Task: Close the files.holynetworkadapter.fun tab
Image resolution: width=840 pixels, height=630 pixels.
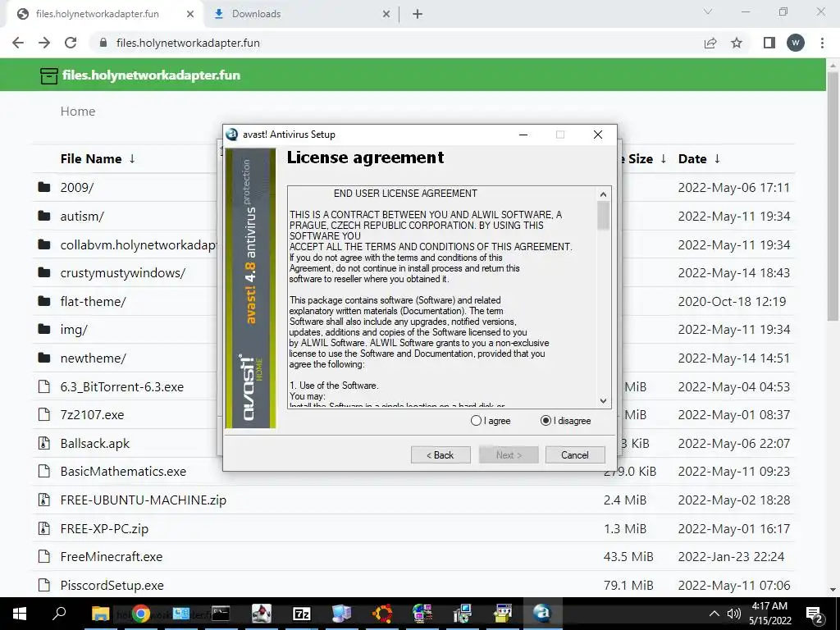Action: [x=190, y=15]
